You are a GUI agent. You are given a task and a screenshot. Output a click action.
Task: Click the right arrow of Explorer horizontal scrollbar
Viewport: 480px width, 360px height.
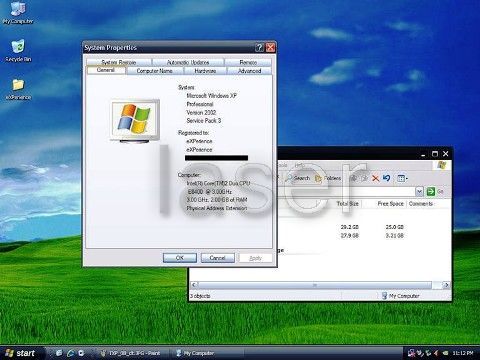(x=446, y=285)
